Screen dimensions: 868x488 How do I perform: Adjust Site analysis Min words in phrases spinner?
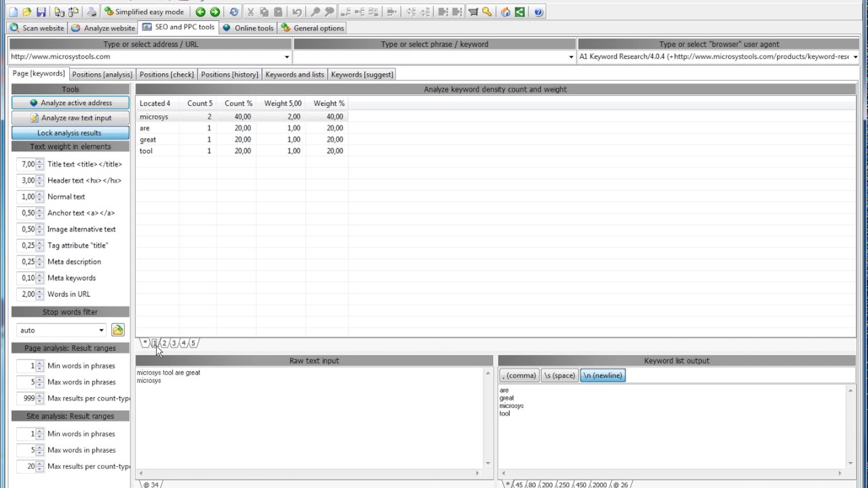40,434
